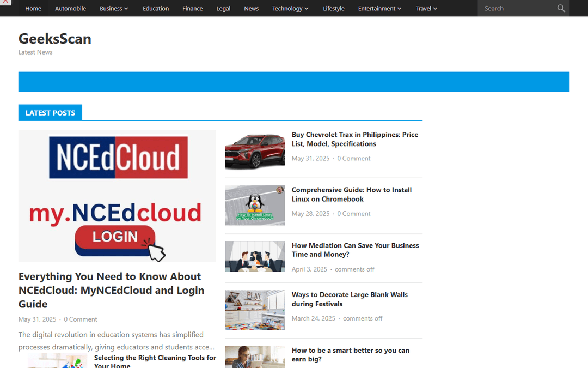588x368 pixels.
Task: Open the Home menu item
Action: click(33, 8)
